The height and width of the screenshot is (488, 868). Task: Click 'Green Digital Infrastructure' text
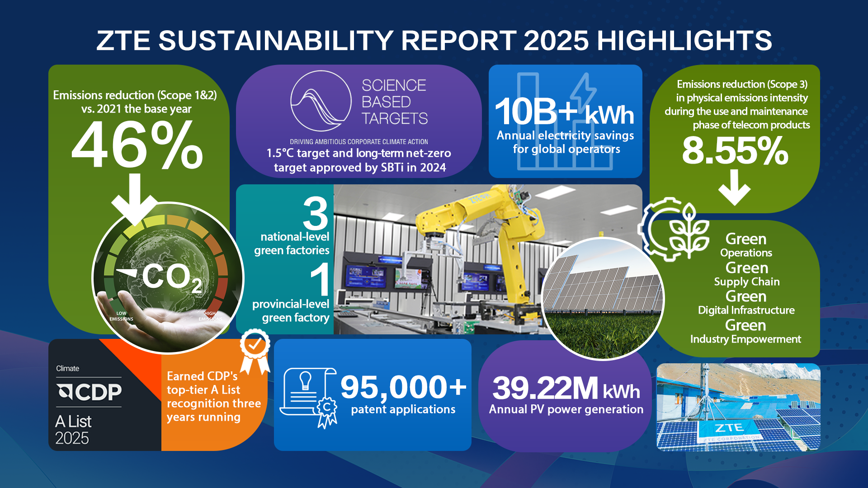(x=746, y=303)
